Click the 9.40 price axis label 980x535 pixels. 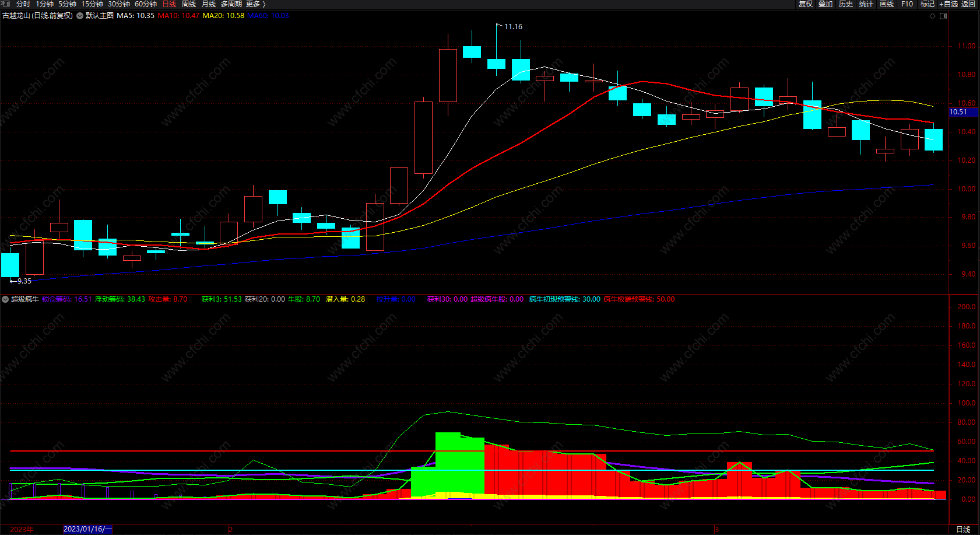click(968, 274)
